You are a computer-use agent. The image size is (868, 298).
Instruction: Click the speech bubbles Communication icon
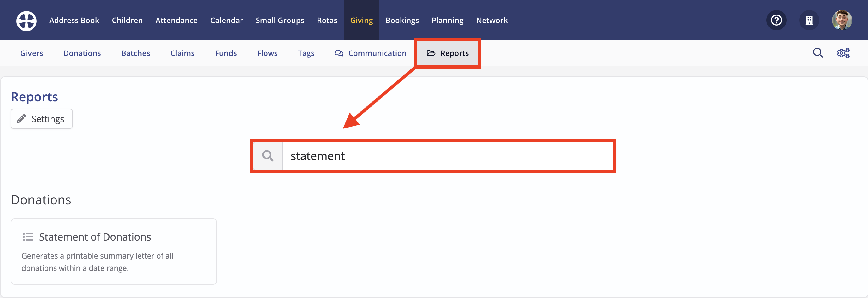[x=339, y=53]
